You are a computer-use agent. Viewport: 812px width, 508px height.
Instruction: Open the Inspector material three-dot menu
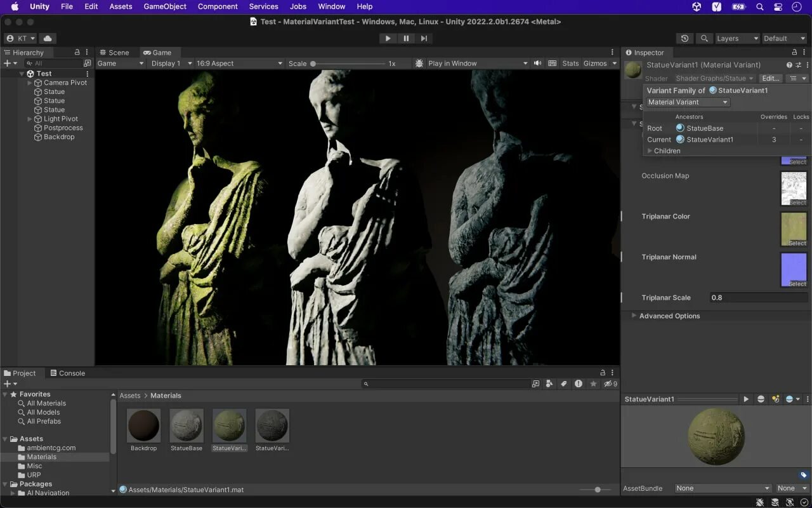pyautogui.click(x=806, y=65)
